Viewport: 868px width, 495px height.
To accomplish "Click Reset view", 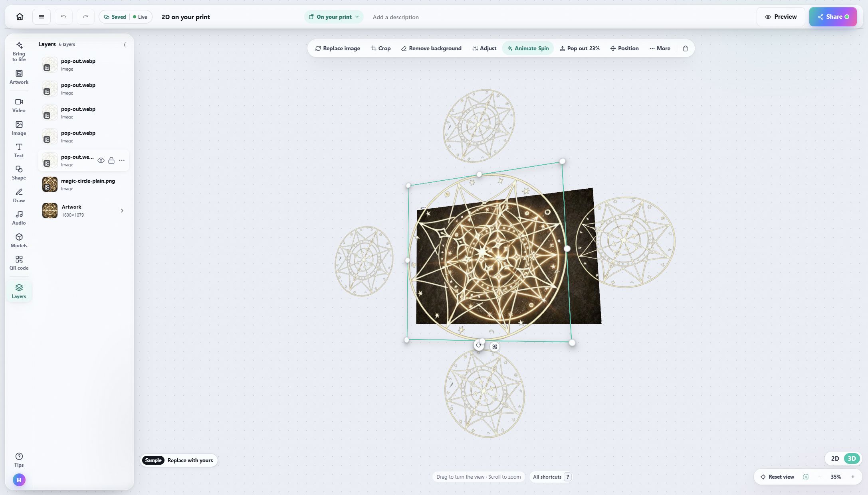I will (777, 477).
